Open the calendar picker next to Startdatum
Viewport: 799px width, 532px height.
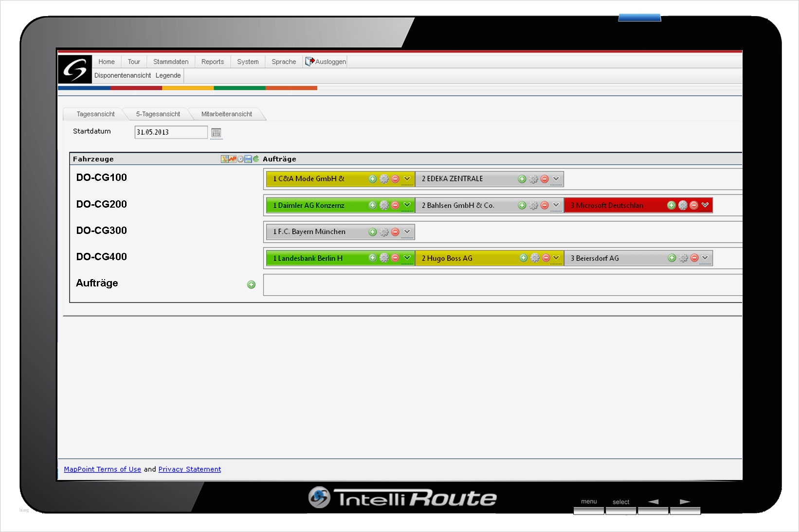(216, 133)
